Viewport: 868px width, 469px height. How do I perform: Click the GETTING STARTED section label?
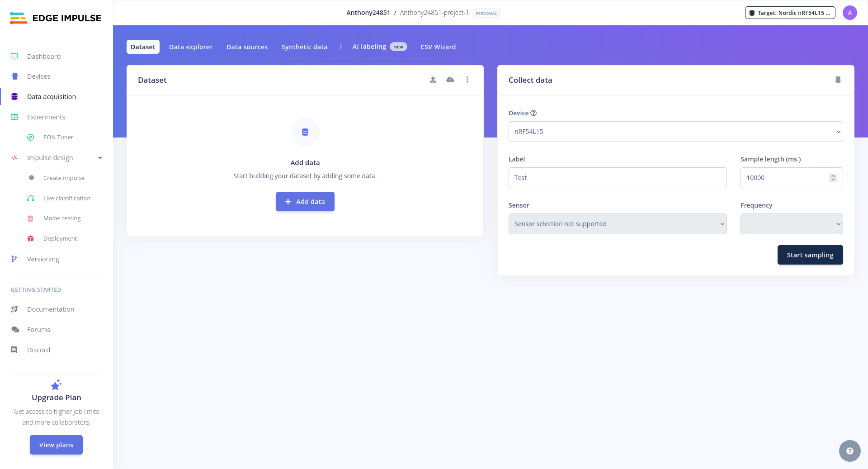36,290
